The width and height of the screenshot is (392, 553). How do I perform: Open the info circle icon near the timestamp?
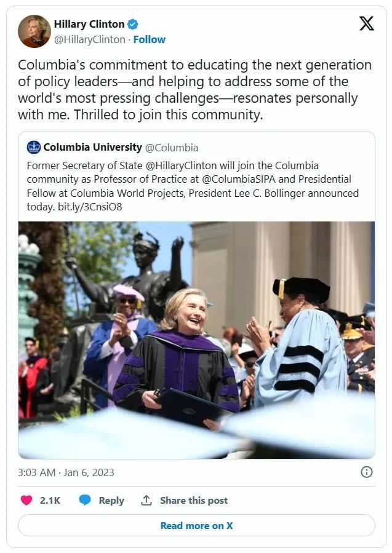366,472
